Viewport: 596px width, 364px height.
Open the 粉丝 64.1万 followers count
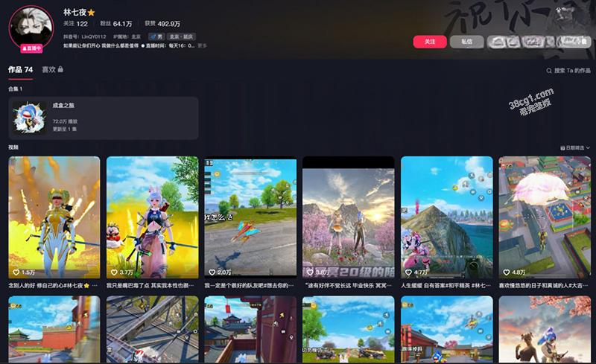(x=116, y=24)
